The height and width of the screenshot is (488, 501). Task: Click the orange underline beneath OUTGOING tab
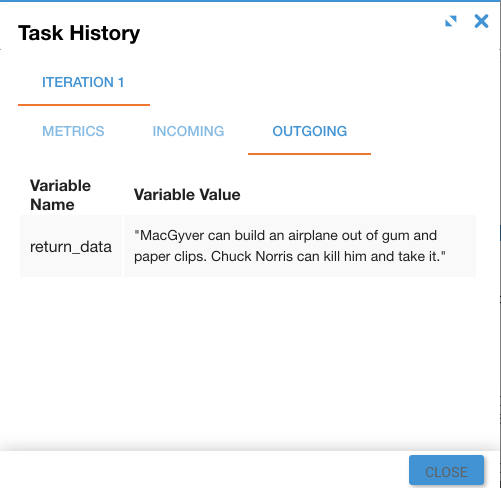310,154
